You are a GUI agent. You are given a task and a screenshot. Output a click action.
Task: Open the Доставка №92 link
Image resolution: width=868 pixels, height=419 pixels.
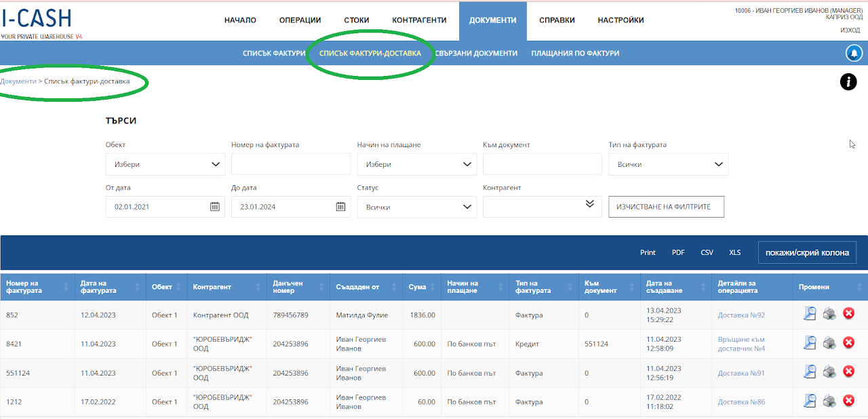(x=741, y=315)
